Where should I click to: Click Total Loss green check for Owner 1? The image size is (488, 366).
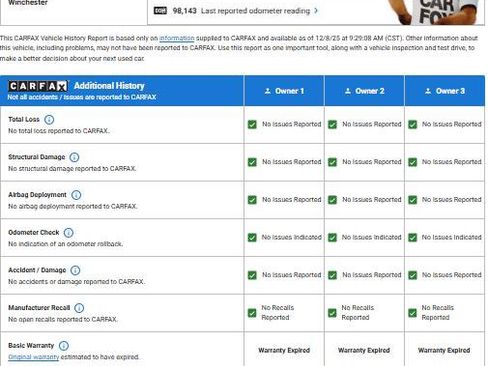point(252,124)
